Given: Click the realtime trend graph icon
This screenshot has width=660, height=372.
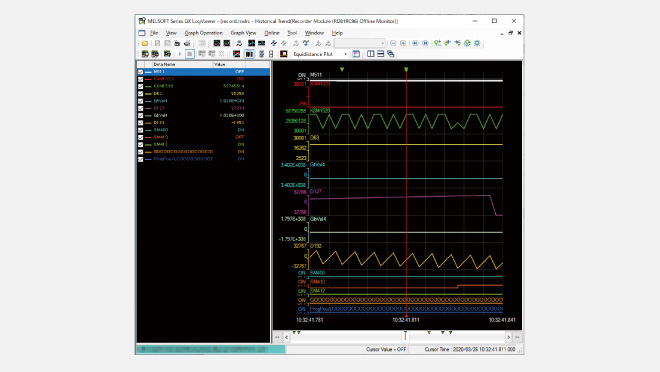Looking at the screenshot, I should click(217, 43).
